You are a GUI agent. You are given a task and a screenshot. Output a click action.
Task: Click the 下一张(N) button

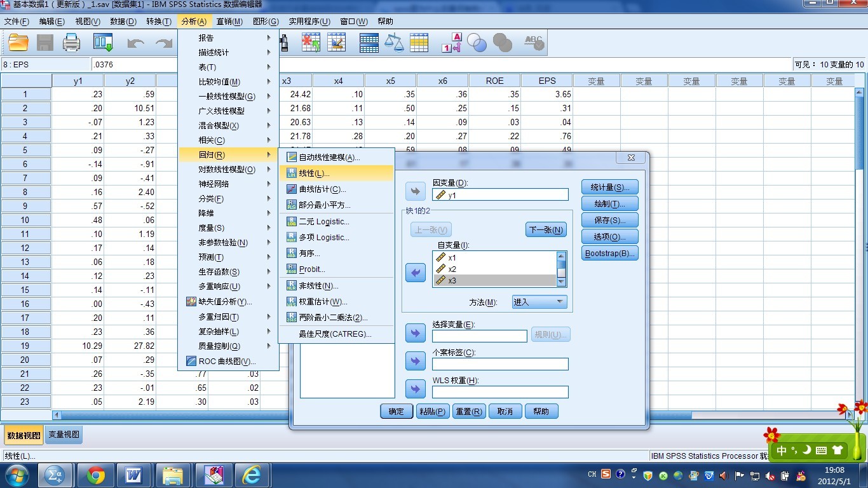pos(546,230)
